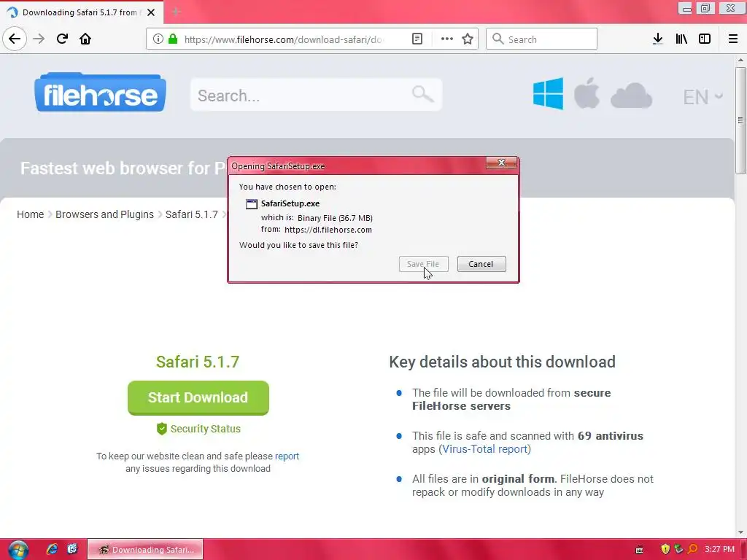Open Safari 5.1.7 breadcrumb link
747x560 pixels.
pos(192,214)
